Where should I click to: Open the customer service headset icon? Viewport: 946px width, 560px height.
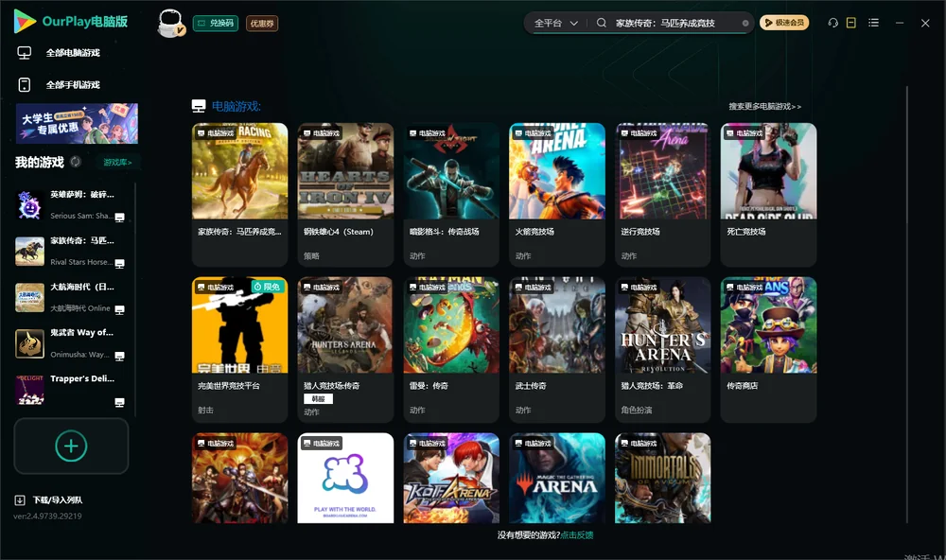point(832,23)
